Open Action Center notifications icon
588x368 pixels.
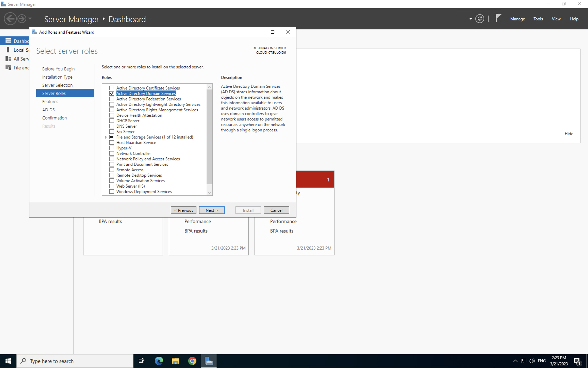(578, 361)
